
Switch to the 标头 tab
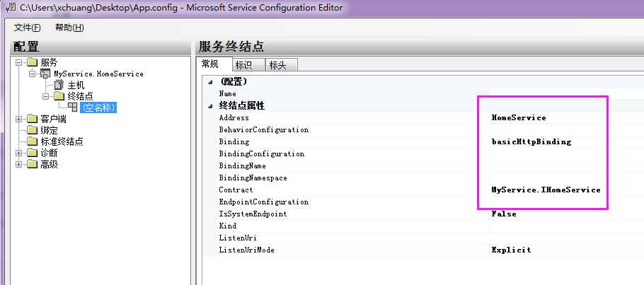(278, 65)
